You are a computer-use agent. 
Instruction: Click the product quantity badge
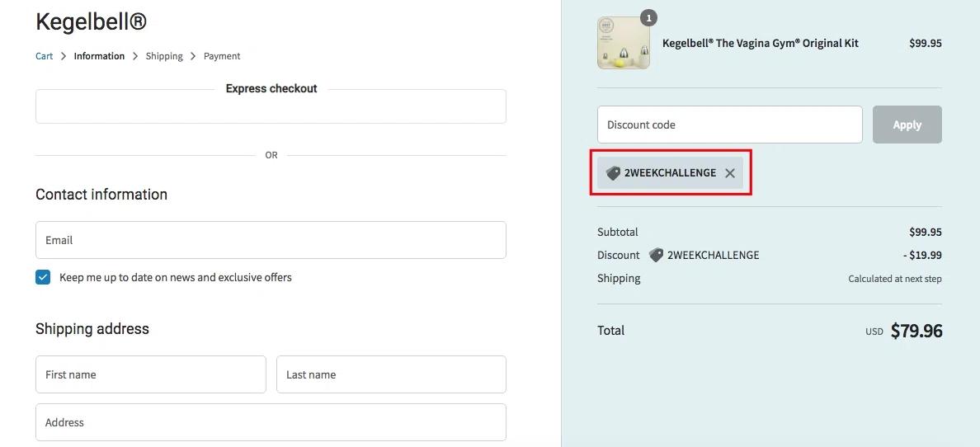pos(648,18)
